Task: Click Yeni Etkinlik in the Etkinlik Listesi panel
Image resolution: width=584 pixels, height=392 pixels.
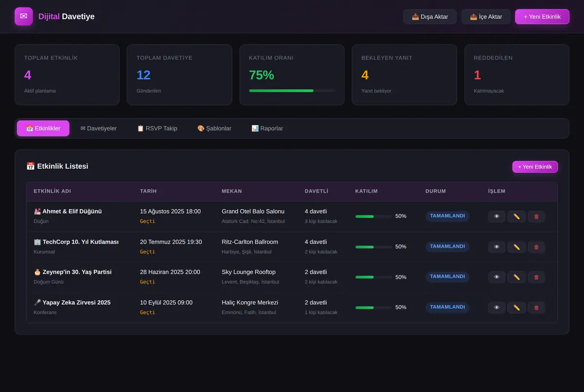Action: (535, 167)
